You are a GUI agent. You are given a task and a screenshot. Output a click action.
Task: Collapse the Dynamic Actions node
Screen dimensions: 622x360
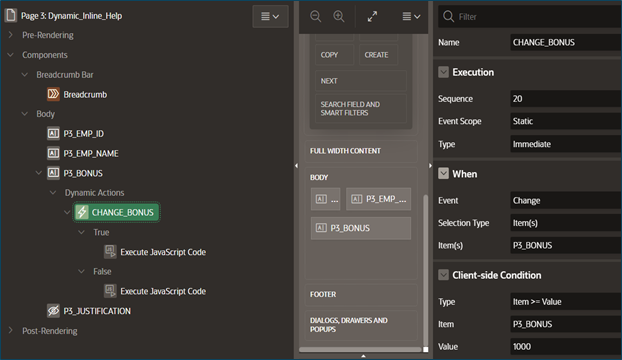pos(53,193)
